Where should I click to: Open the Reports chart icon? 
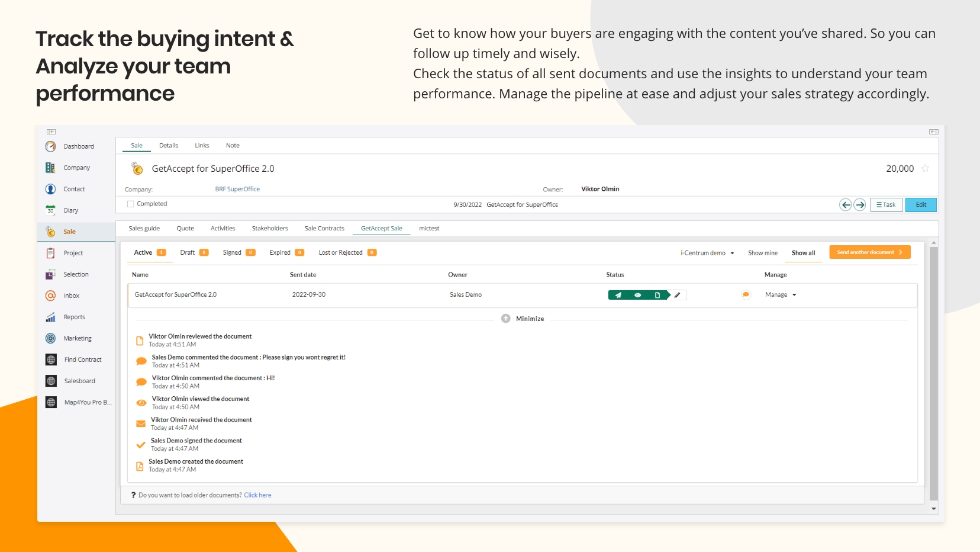click(50, 317)
